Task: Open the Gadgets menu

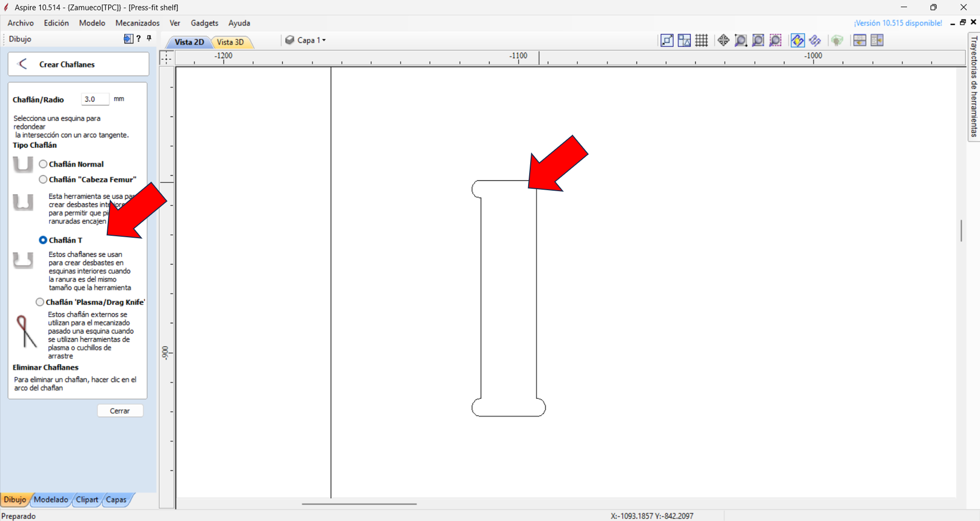Action: click(204, 23)
